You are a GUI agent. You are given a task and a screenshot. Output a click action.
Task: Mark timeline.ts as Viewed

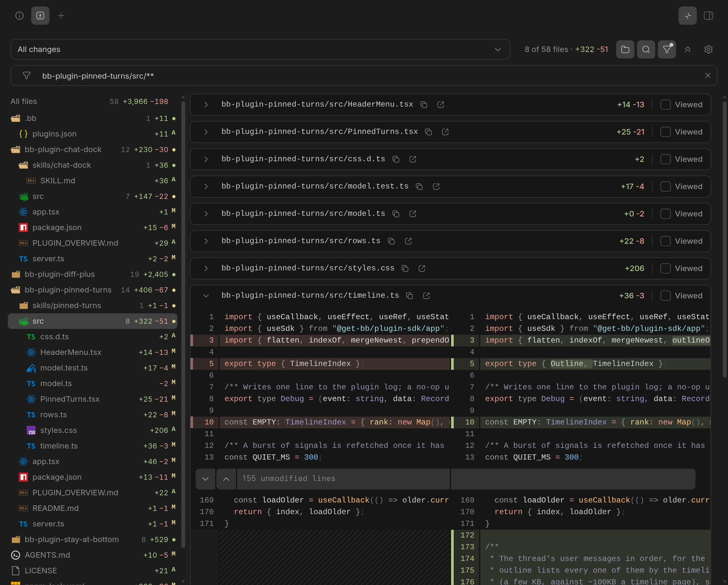(x=665, y=296)
